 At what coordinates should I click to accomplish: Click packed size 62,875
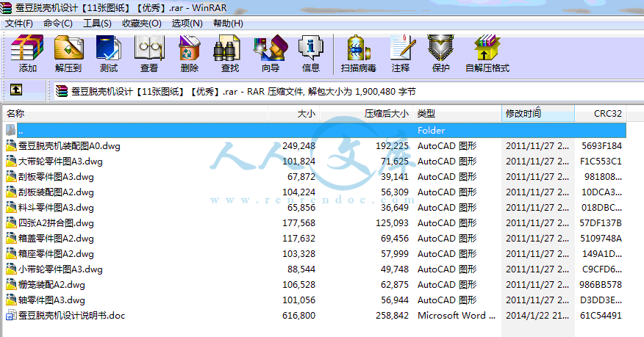(394, 285)
